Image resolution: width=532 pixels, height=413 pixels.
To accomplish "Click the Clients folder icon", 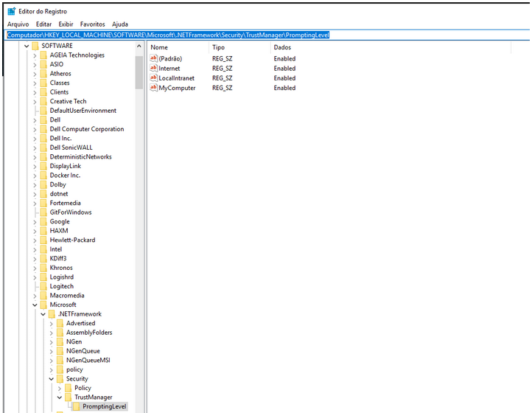I will point(43,92).
